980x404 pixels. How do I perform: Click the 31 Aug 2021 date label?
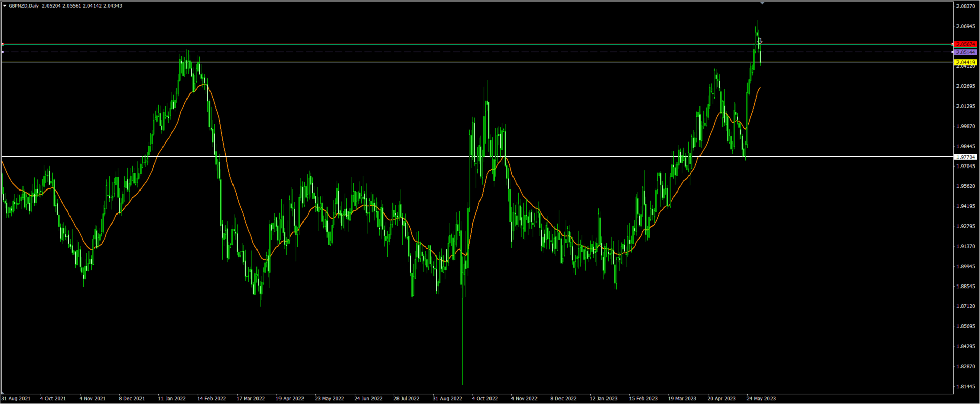[x=16, y=398]
